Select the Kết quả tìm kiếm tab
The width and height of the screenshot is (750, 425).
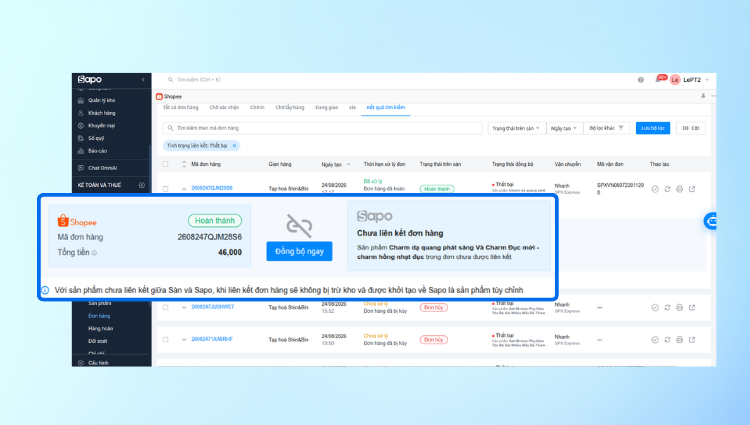point(386,108)
